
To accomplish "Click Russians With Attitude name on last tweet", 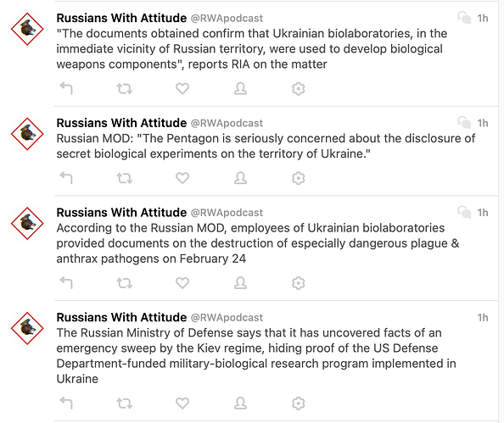I will tap(121, 317).
